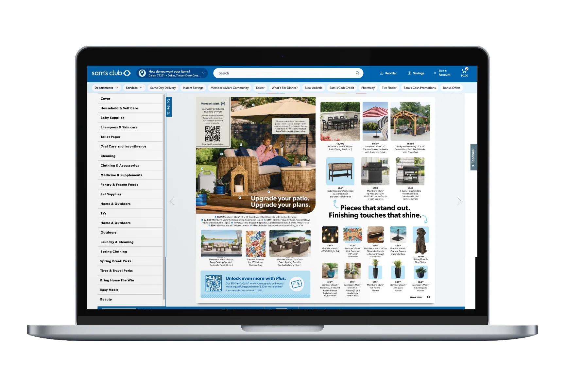The width and height of the screenshot is (565, 392).
Task: Collapse the vertical Contents tab
Action: coord(169,107)
